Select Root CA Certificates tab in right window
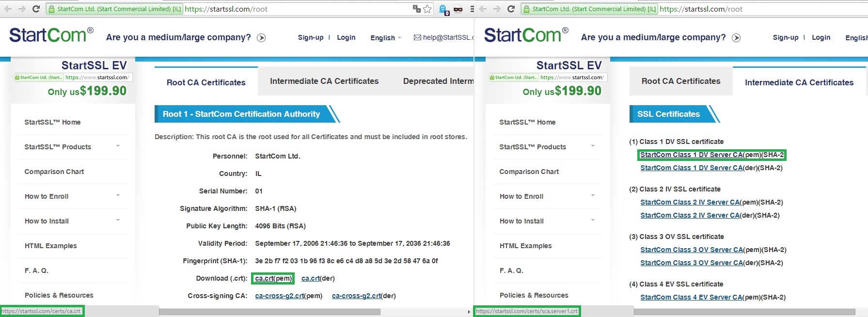Viewport: 868px width, 317px height. point(681,81)
